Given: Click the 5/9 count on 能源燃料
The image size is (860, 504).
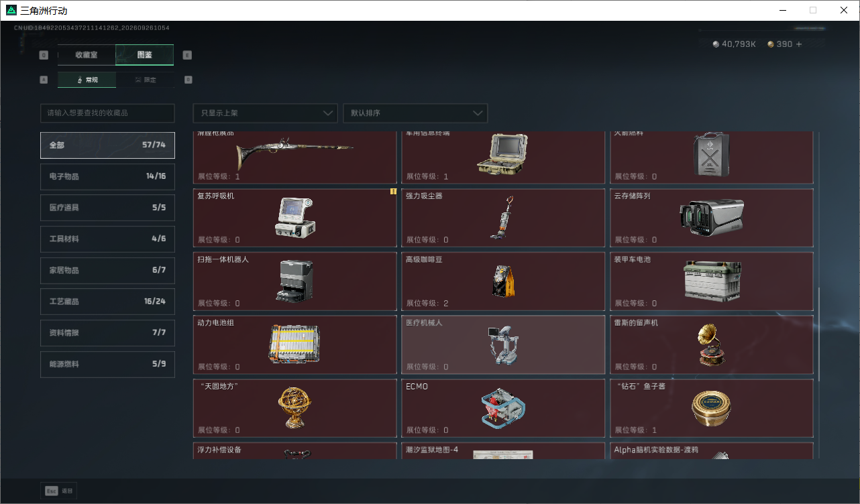Looking at the screenshot, I should tap(159, 364).
